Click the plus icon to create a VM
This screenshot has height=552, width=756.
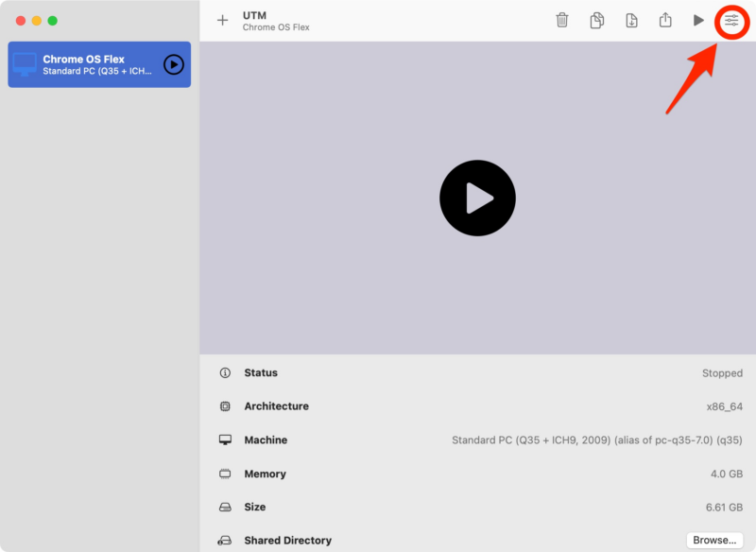(222, 20)
